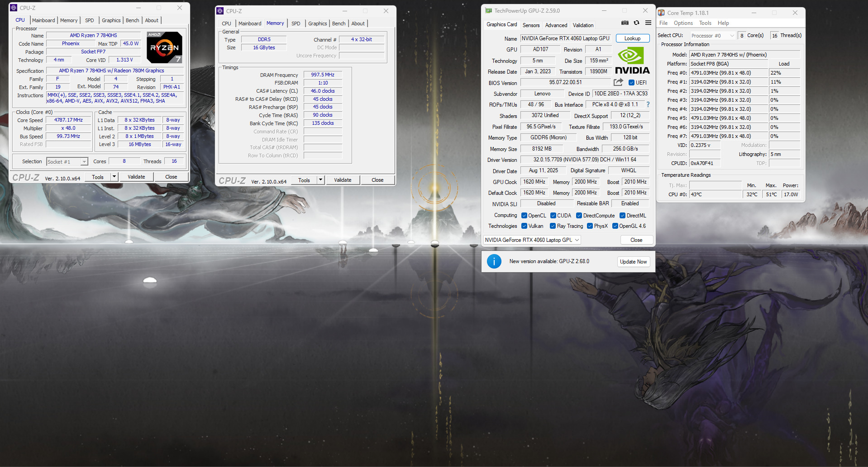The image size is (868, 467).
Task: Click the CPU-Z instructions list starting with MMX(+)
Action: pos(115,98)
